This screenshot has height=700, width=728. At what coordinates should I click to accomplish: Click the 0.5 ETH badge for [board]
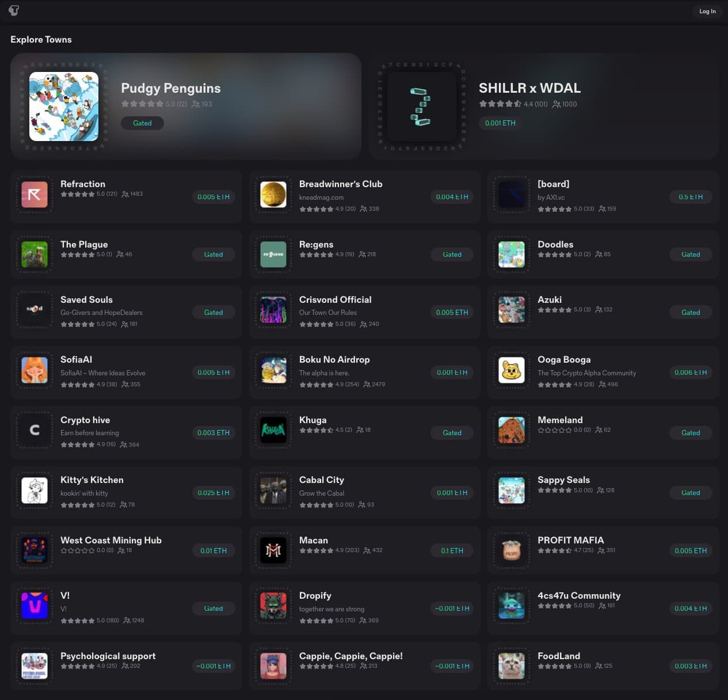coord(690,197)
